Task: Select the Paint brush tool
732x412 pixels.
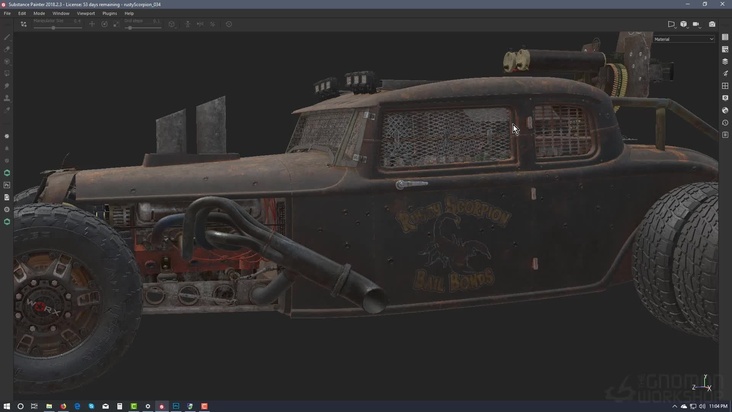Action: 7,37
